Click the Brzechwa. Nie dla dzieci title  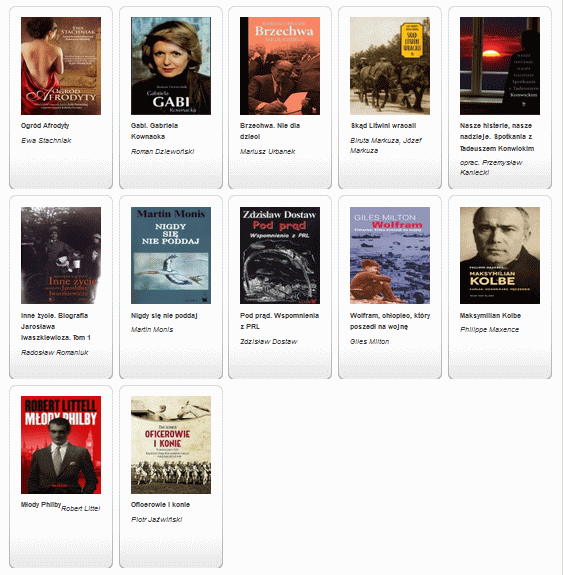coord(270,131)
